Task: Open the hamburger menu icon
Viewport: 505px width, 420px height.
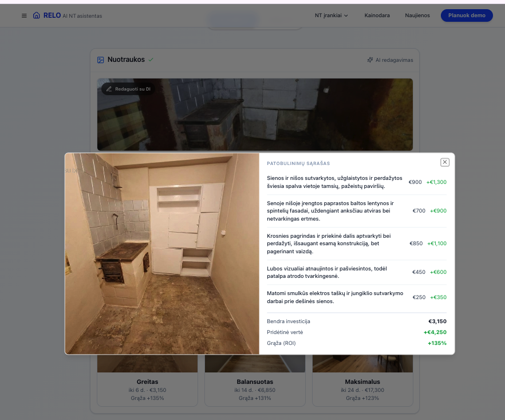Action: [24, 15]
